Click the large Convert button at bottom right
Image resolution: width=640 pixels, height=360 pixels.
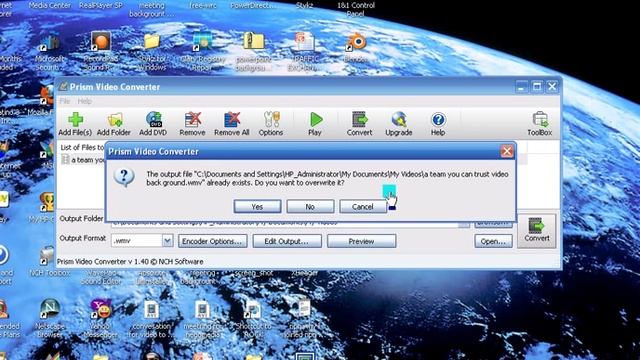(x=537, y=230)
